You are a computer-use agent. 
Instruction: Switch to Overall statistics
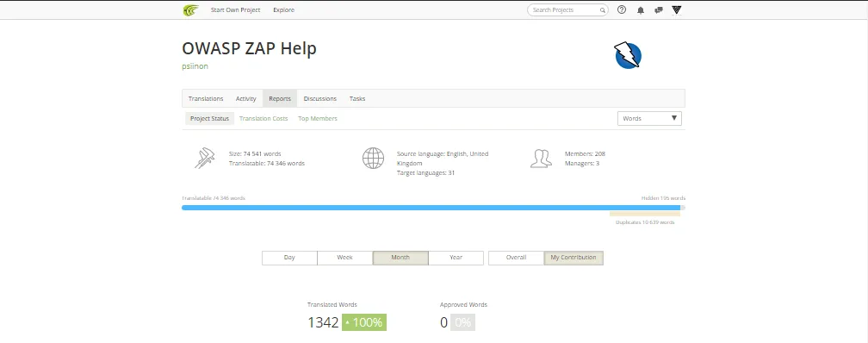[x=516, y=258]
